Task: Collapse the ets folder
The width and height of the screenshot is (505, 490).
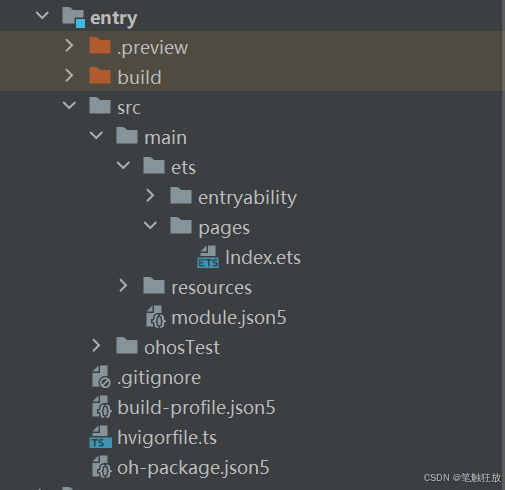Action: 123,165
